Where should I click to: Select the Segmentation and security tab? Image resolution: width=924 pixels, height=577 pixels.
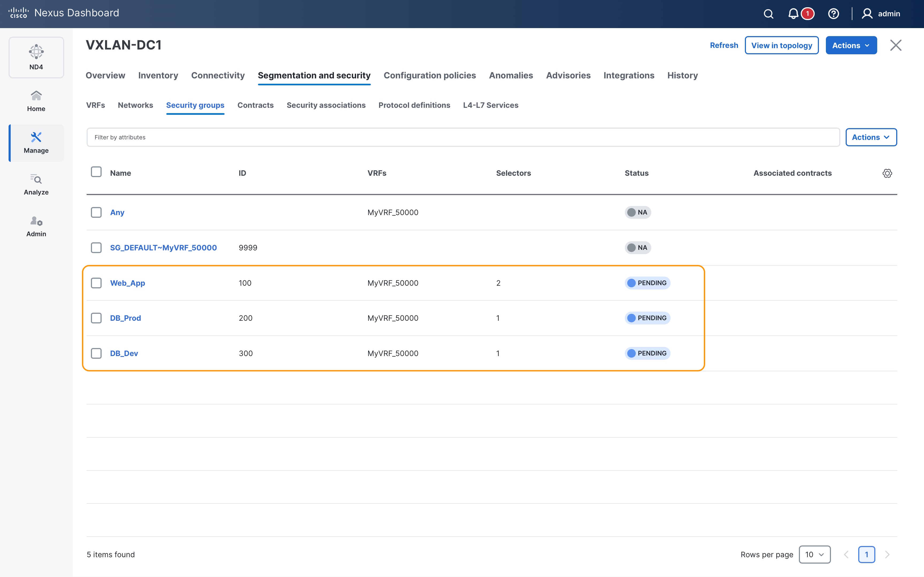[x=314, y=75]
